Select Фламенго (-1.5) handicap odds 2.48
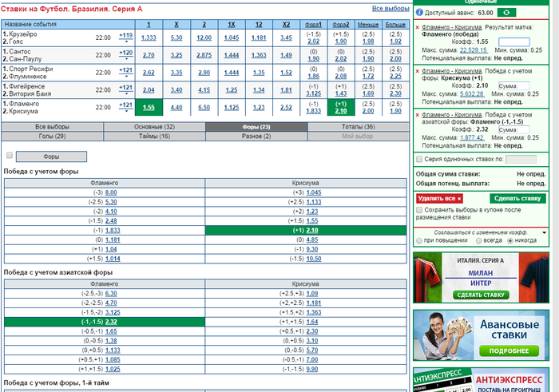The image size is (559, 392). (111, 221)
